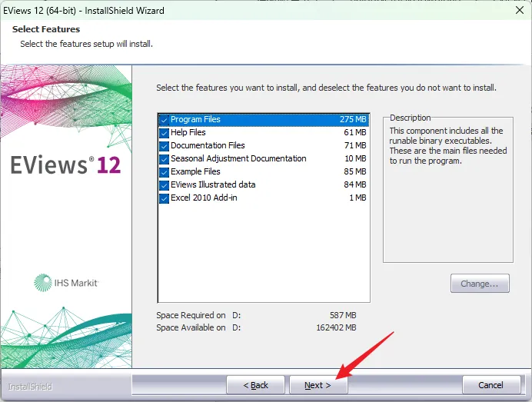Go back with the Back button
The image size is (532, 402).
coord(255,385)
